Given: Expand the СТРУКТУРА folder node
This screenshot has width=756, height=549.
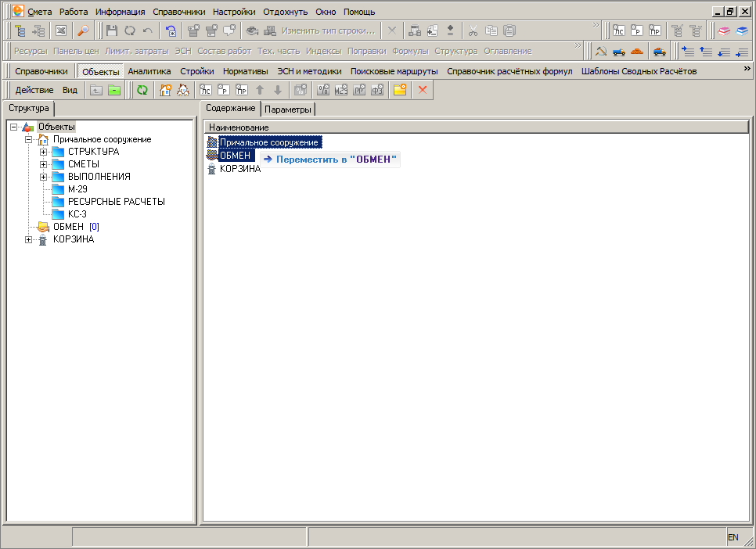Looking at the screenshot, I should [43, 152].
